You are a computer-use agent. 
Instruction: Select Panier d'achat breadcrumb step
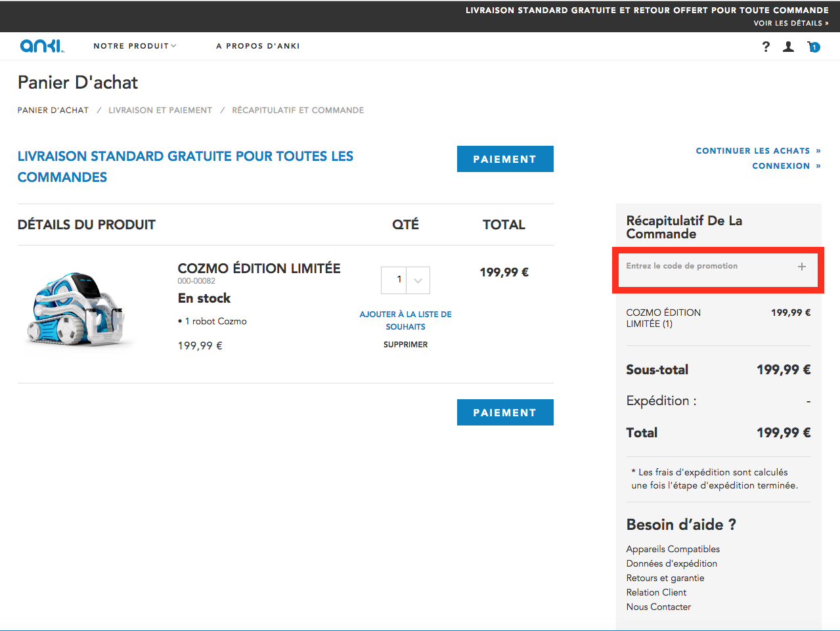pyautogui.click(x=53, y=110)
